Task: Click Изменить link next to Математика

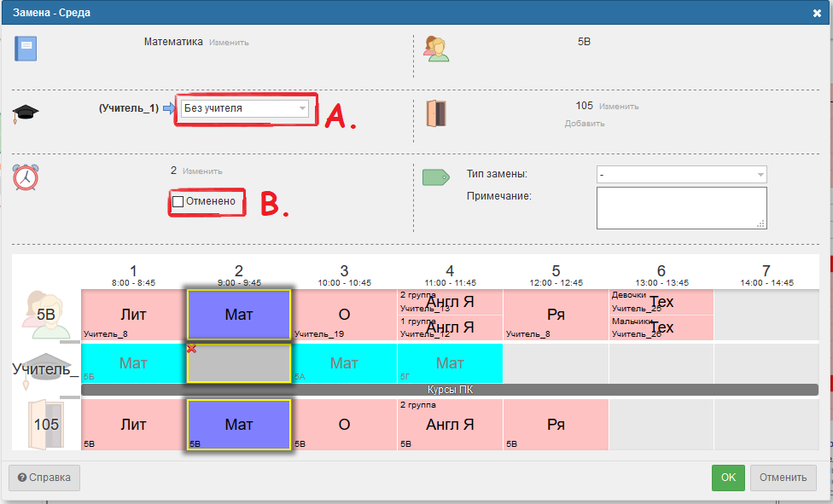Action: click(x=229, y=42)
